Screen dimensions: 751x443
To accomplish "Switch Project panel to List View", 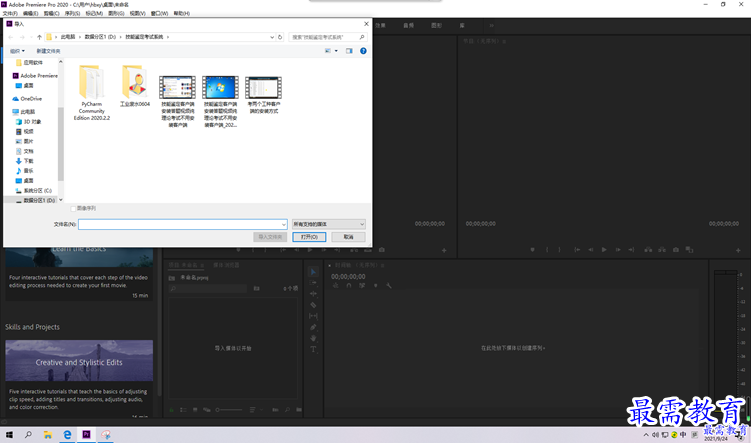I will 183,409.
